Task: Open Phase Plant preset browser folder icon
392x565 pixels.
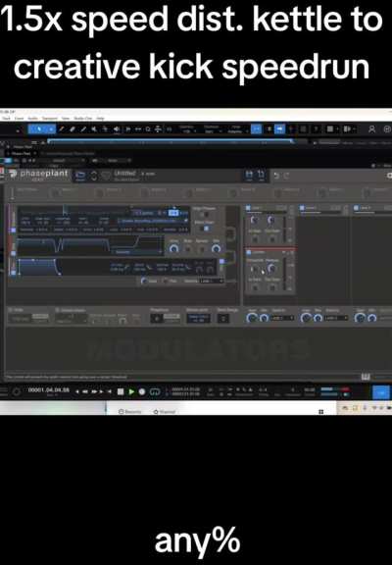Action: click(x=80, y=176)
